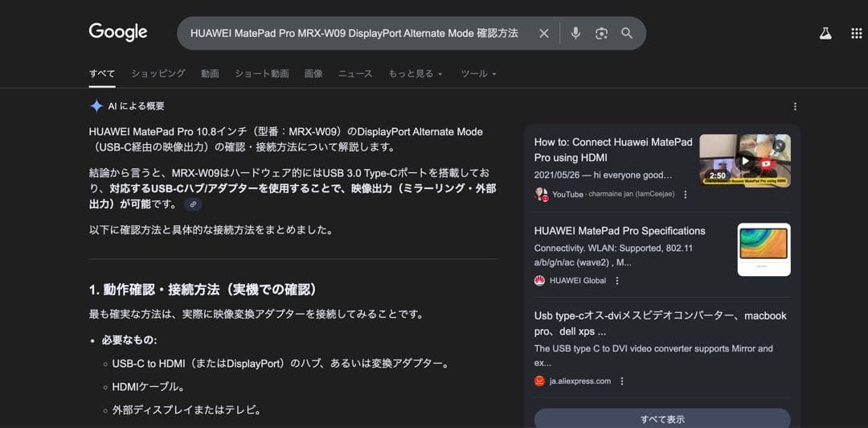Open Google Lens image search icon
This screenshot has height=428, width=868.
(602, 33)
